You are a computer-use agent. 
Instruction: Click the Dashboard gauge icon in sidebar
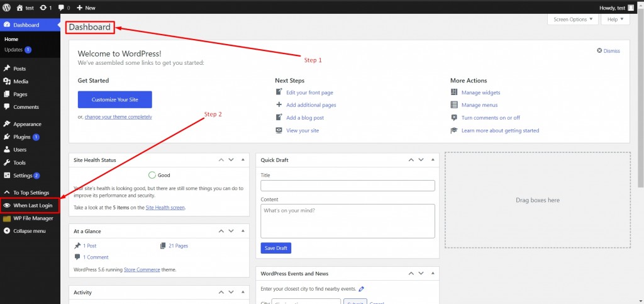click(x=6, y=25)
